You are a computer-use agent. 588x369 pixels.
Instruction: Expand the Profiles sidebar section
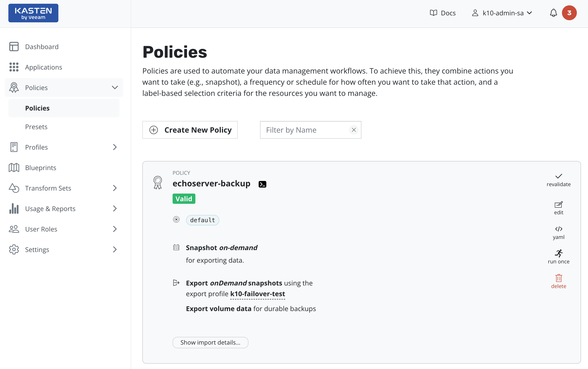pyautogui.click(x=115, y=147)
